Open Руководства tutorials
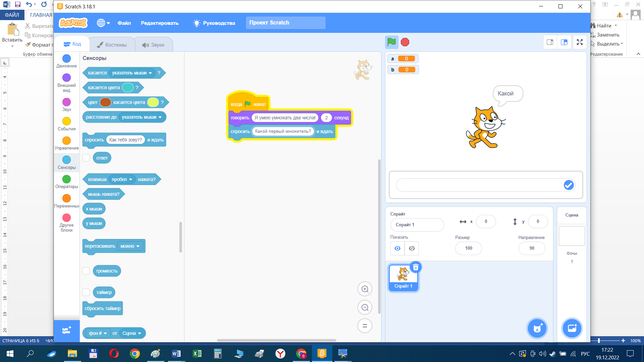 [x=214, y=23]
